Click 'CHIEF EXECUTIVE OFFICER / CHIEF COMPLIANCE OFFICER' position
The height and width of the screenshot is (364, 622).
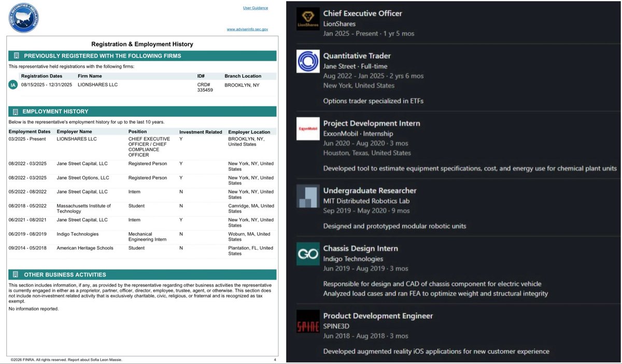pos(149,147)
